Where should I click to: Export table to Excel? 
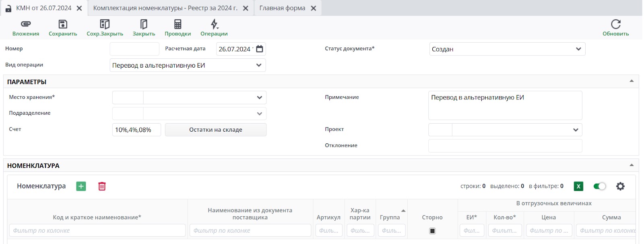pyautogui.click(x=578, y=186)
